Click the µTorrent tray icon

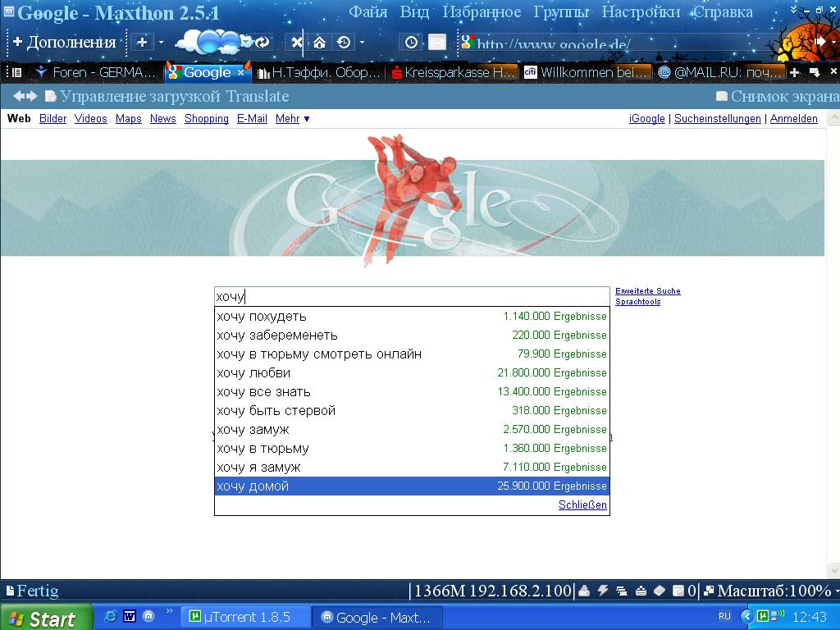point(762,616)
